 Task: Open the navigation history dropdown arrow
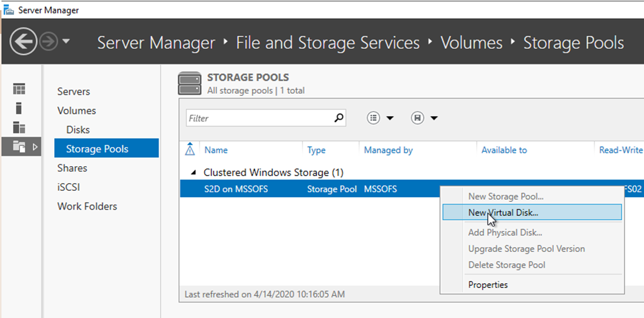coord(66,42)
